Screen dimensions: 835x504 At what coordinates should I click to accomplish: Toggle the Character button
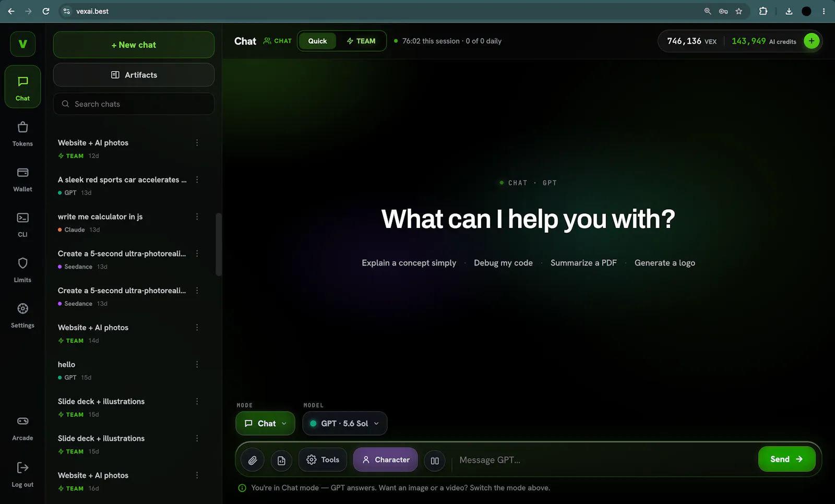(385, 460)
